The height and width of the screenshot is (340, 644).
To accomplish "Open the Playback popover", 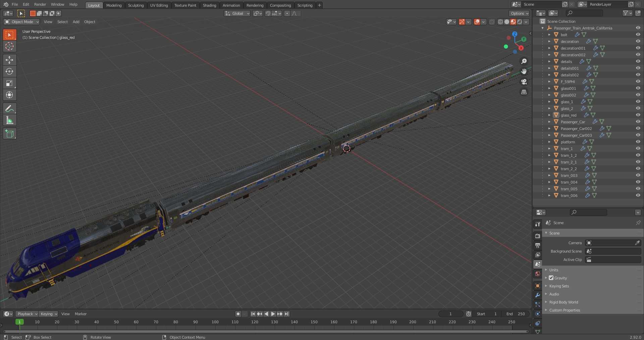I will coord(27,314).
